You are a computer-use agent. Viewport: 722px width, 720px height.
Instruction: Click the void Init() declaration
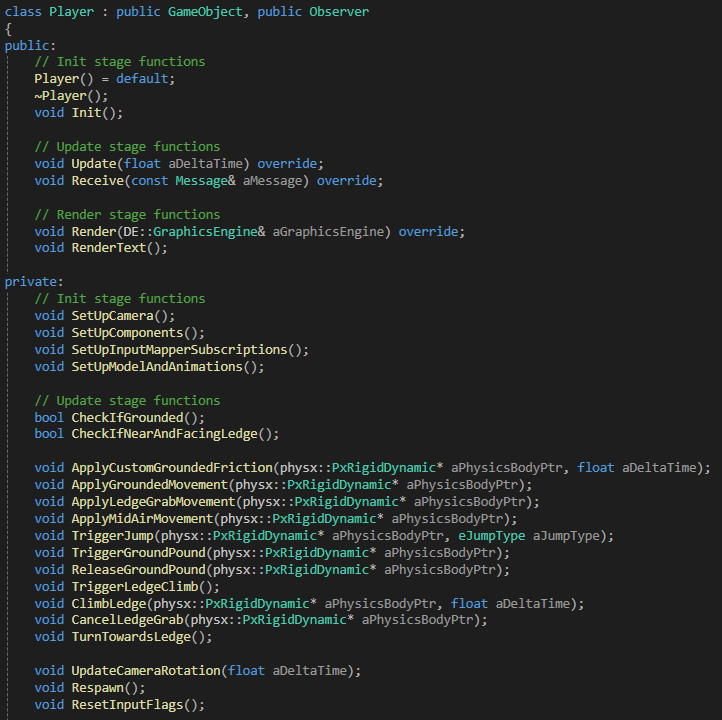pos(79,113)
